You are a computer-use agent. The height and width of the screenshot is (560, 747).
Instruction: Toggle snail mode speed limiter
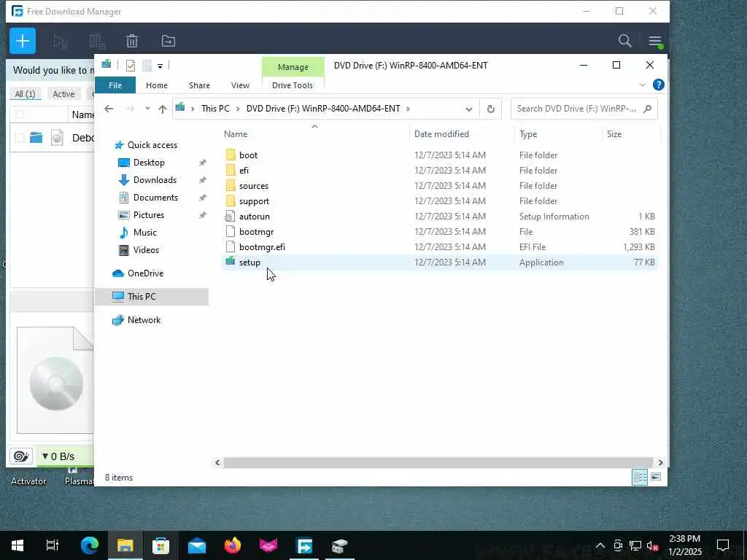[x=21, y=456]
